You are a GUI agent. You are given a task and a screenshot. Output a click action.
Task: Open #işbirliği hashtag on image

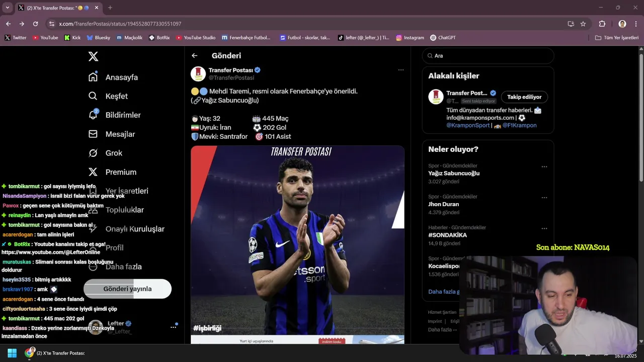pyautogui.click(x=207, y=328)
